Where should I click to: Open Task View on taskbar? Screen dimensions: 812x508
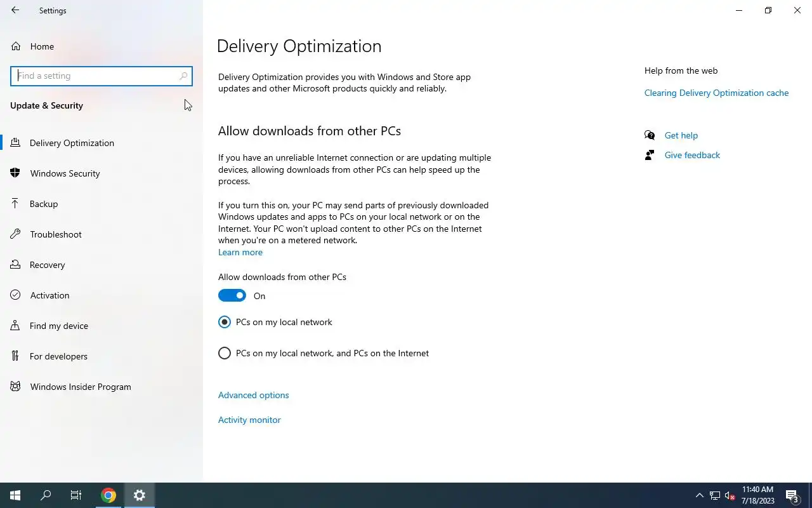[x=76, y=495]
